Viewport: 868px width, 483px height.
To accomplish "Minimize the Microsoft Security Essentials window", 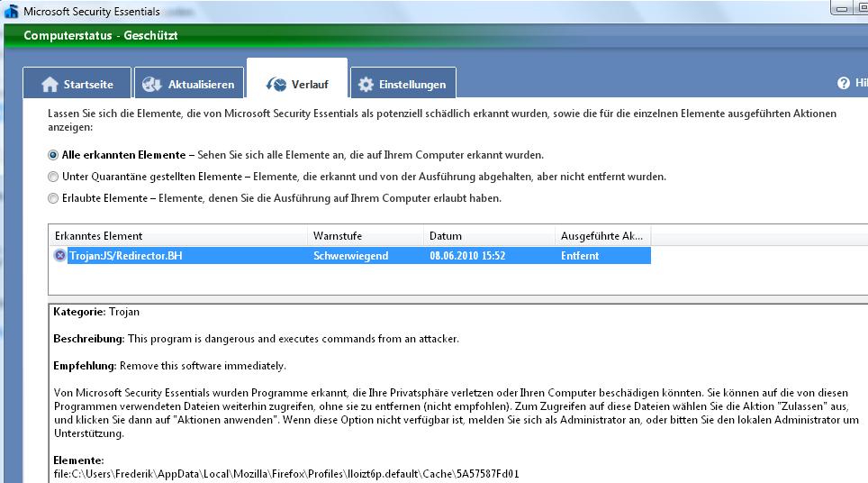I will [841, 8].
